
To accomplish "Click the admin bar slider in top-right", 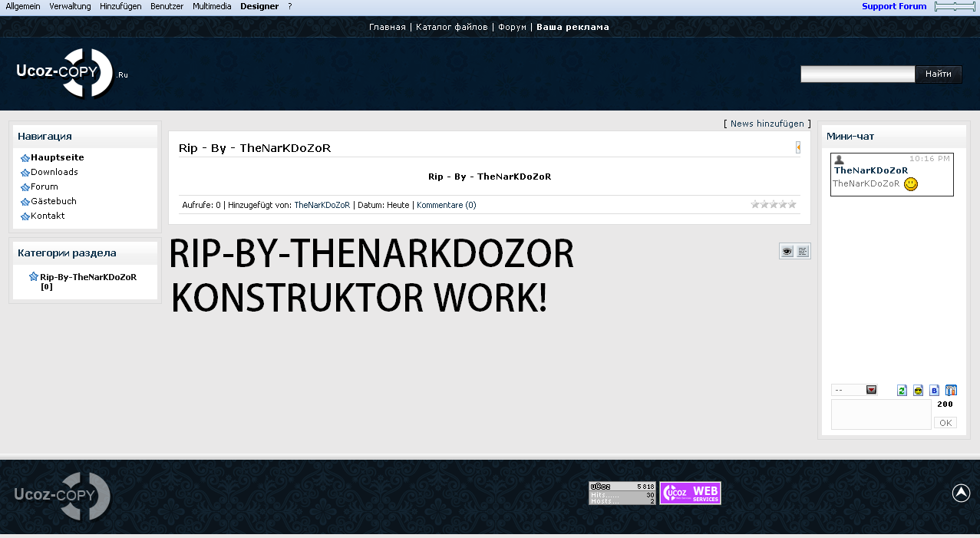I will pos(954,6).
